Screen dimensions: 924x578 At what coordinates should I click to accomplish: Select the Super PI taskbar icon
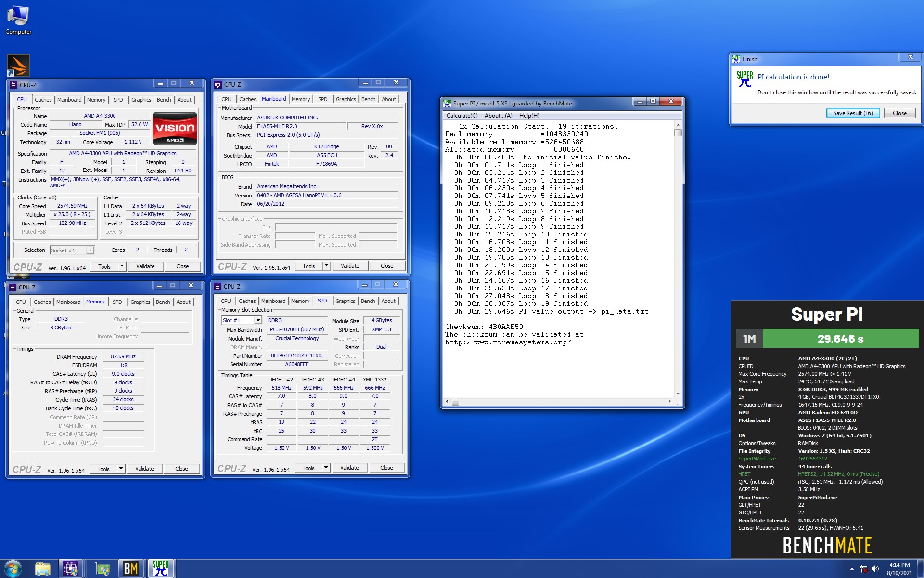(x=161, y=569)
